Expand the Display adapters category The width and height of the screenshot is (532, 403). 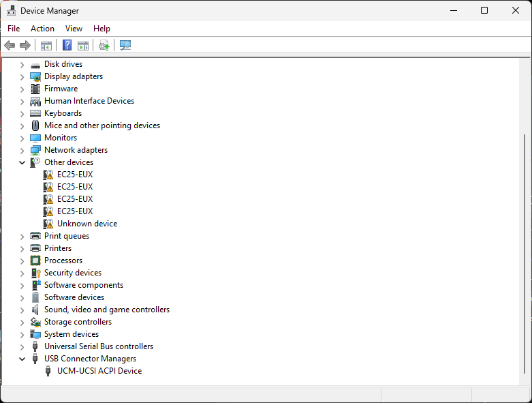tap(22, 77)
